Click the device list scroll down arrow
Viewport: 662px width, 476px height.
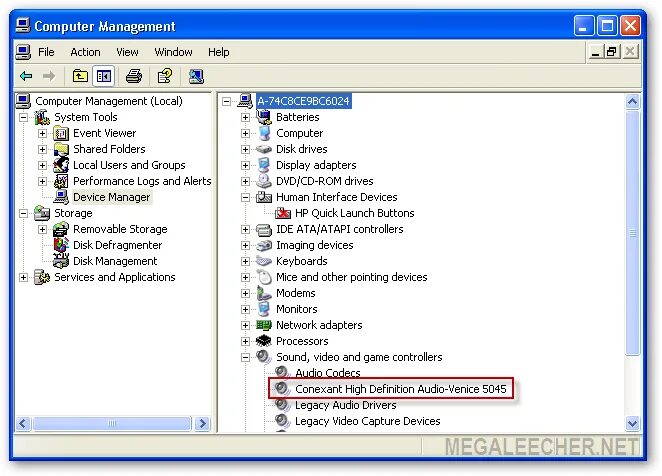click(632, 423)
